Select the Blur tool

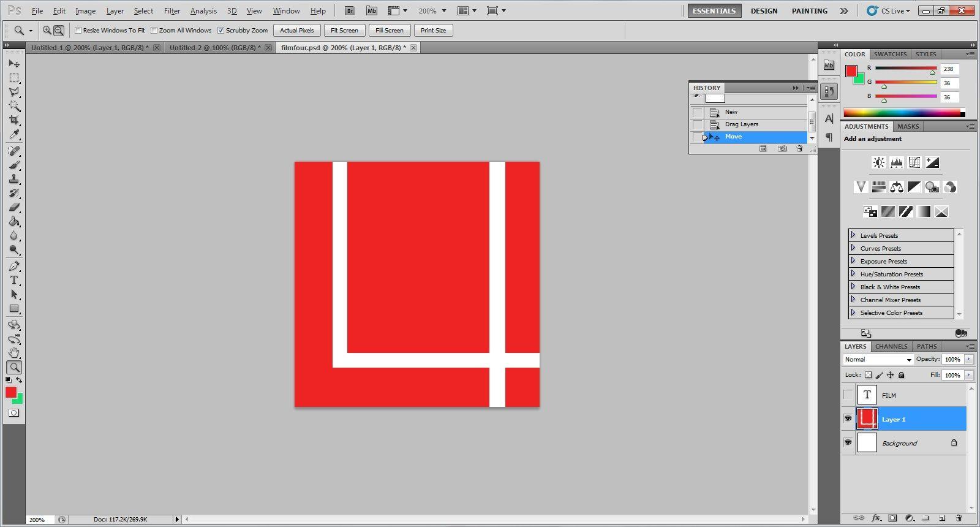[x=14, y=235]
